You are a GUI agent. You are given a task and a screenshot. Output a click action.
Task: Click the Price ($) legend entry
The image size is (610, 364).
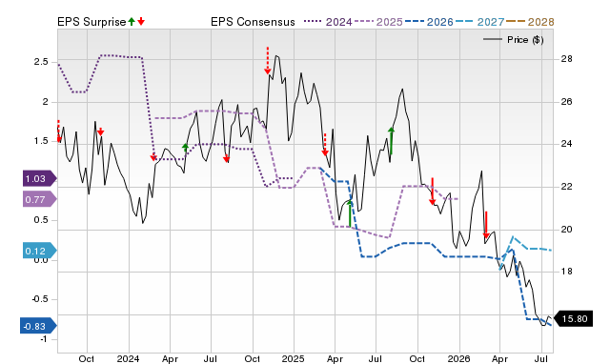[514, 40]
